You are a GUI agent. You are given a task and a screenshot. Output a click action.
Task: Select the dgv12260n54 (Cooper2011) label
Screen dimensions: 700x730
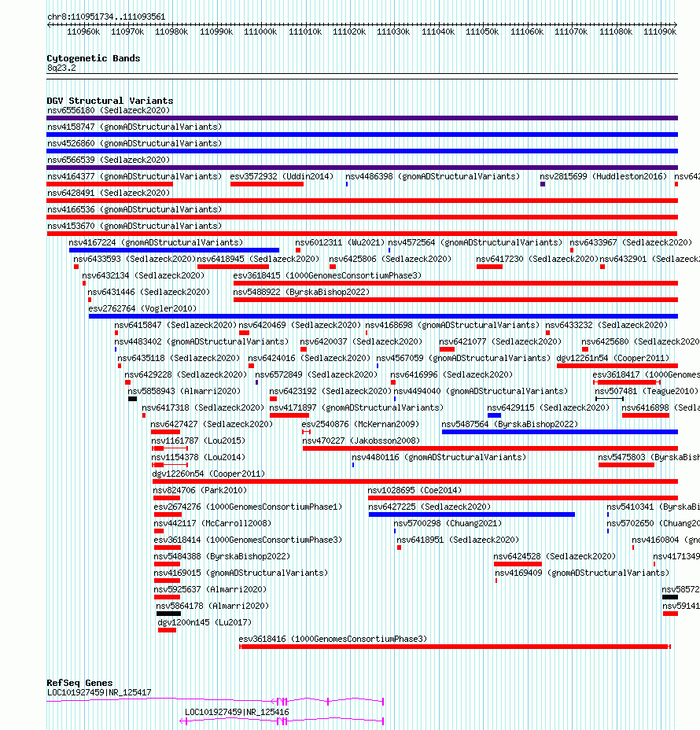[x=208, y=474]
